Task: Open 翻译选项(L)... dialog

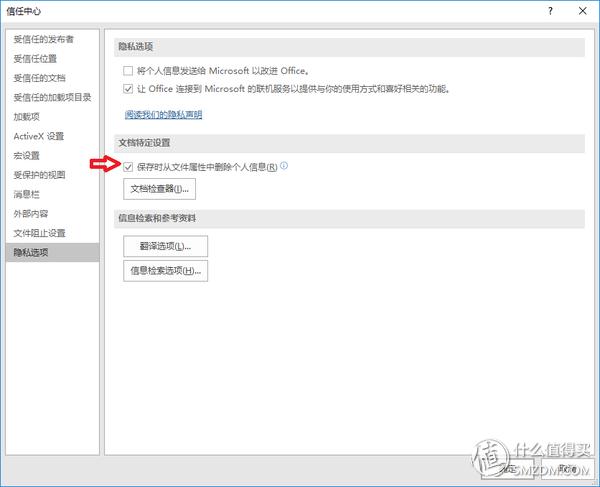Action: coord(165,246)
